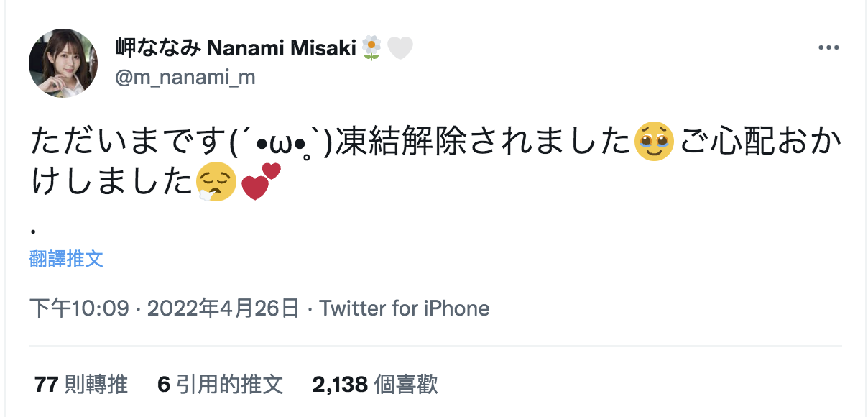Click the Twitter for iPhone source link
The image size is (868, 417).
point(405,308)
